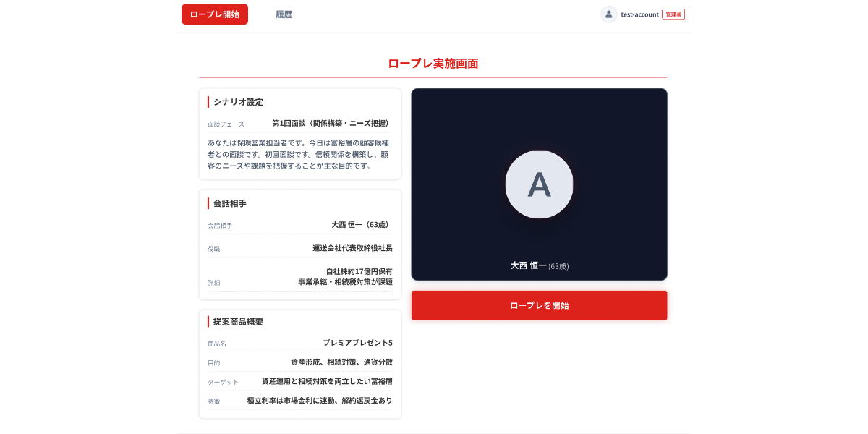Click 資産形成、相続対策、通貨分散 value

point(341,362)
